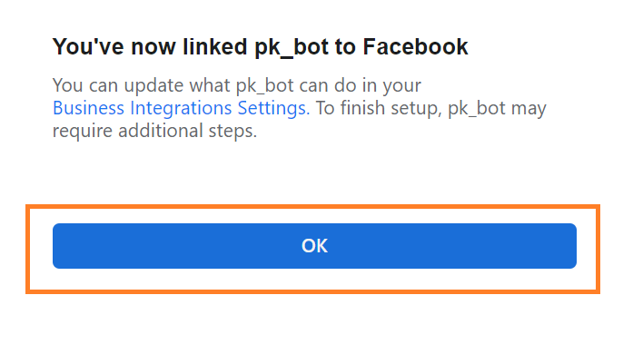This screenshot has height=364, width=633.
Task: Click the word Facebook in the heading
Action: (x=421, y=46)
